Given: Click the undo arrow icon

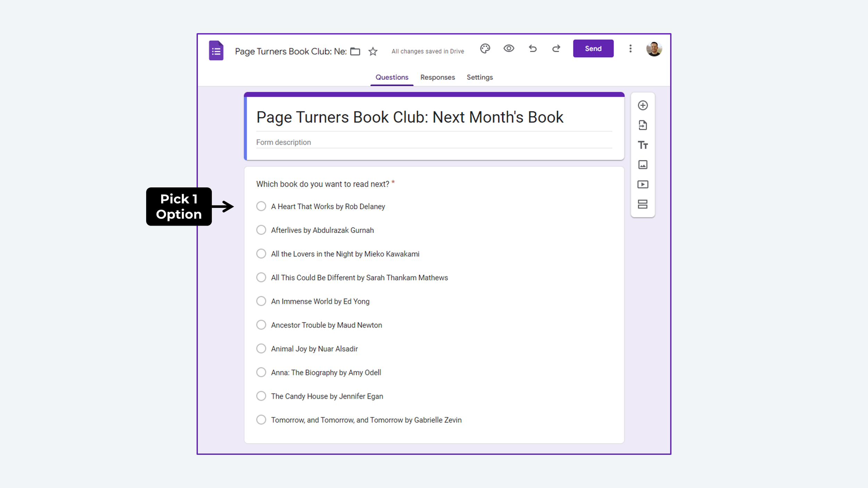Looking at the screenshot, I should point(533,49).
